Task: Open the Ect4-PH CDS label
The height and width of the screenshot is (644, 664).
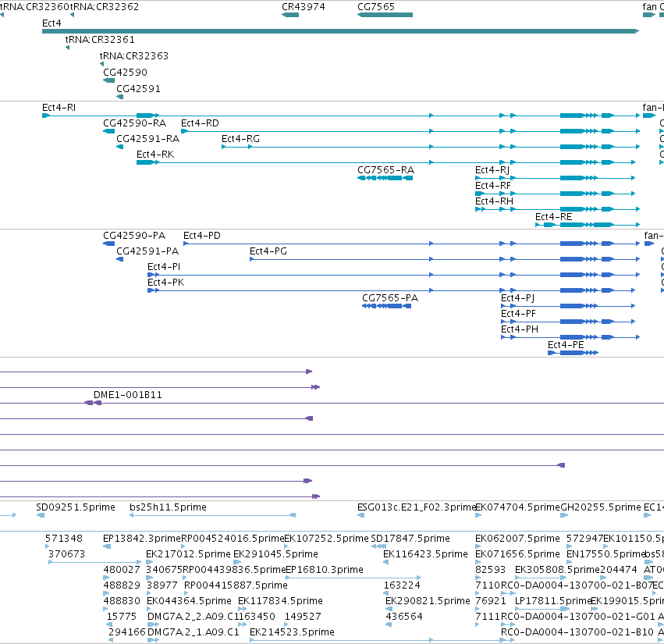Action: pos(520,329)
